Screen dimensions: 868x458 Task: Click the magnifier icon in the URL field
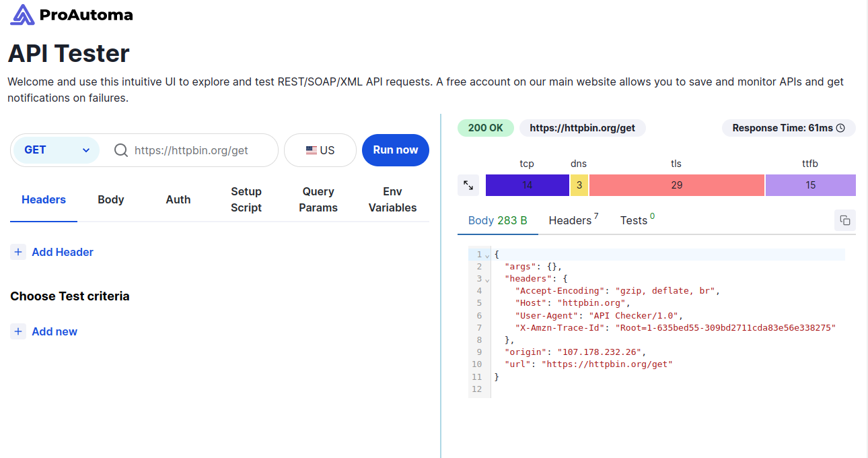[120, 150]
